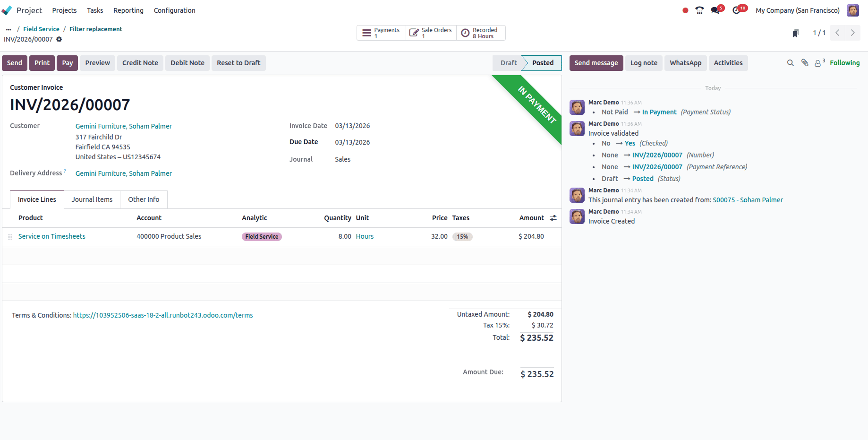The image size is (868, 440).
Task: Open the softphone dialer icon
Action: pyautogui.click(x=699, y=10)
